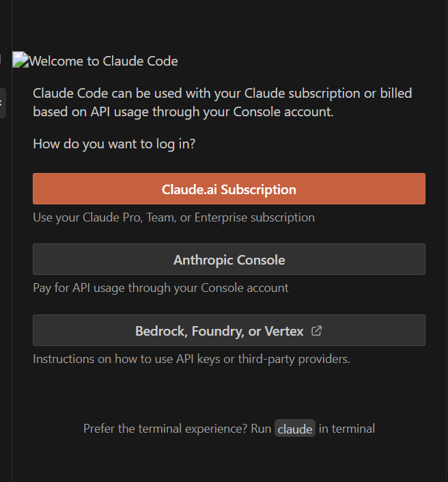This screenshot has width=448, height=482.
Task: Click the partially visible sidebar icon at left edge
Action: click(2, 103)
